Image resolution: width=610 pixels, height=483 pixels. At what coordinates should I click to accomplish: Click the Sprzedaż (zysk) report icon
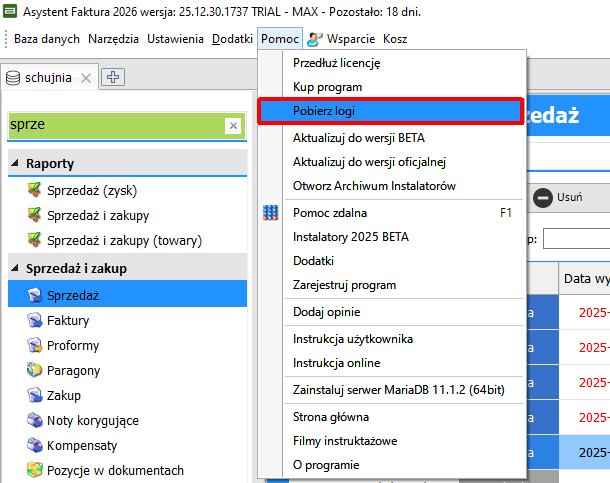point(35,189)
